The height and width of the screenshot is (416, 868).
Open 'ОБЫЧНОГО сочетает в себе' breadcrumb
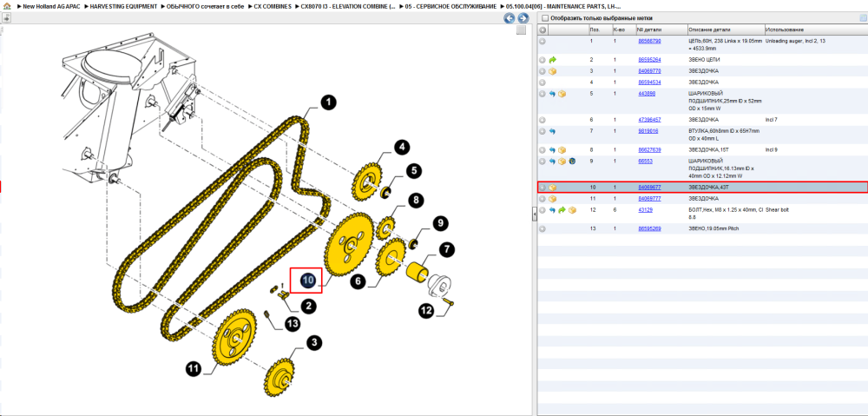tap(205, 6)
